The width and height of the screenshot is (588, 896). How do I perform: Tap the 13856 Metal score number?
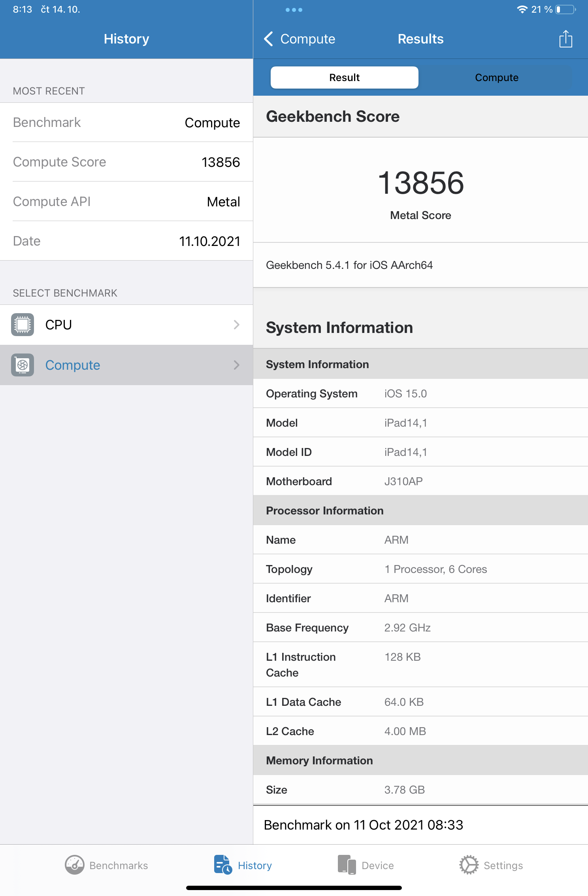pyautogui.click(x=420, y=183)
